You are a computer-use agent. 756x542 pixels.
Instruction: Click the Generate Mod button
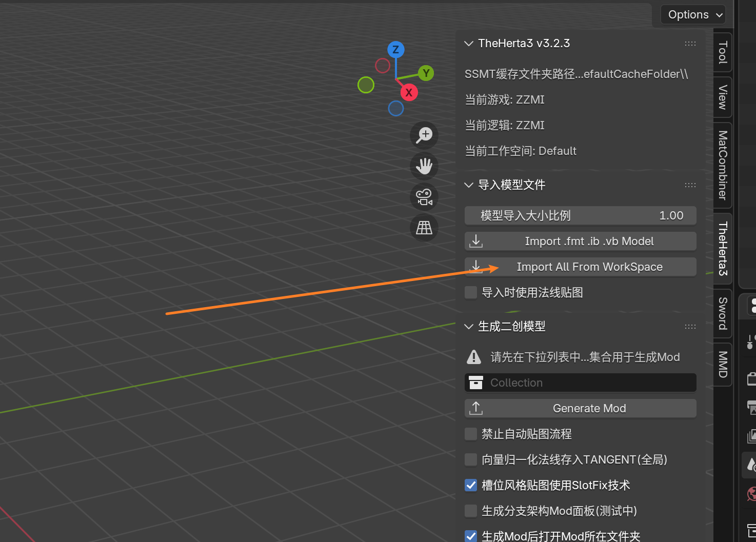pos(580,409)
